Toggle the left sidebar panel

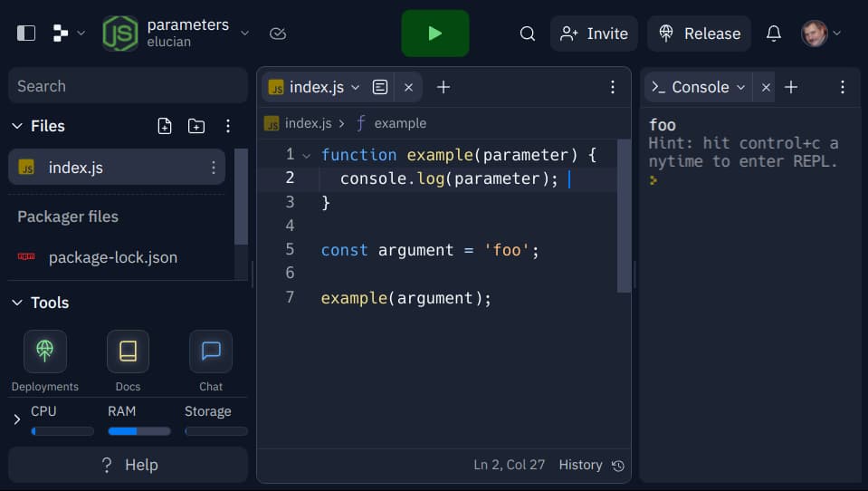pos(26,34)
